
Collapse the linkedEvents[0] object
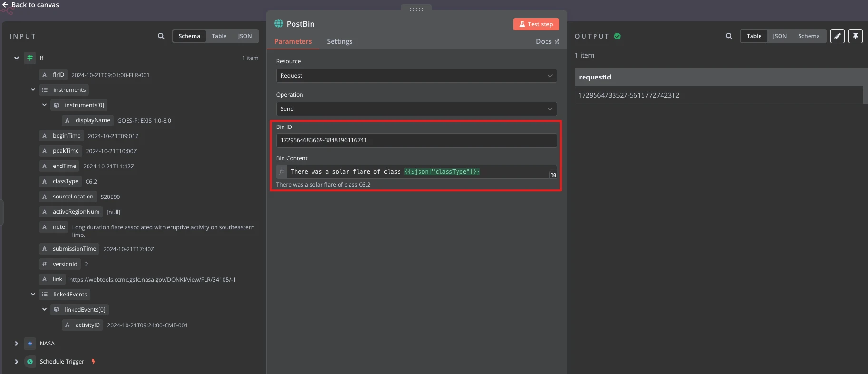44,309
